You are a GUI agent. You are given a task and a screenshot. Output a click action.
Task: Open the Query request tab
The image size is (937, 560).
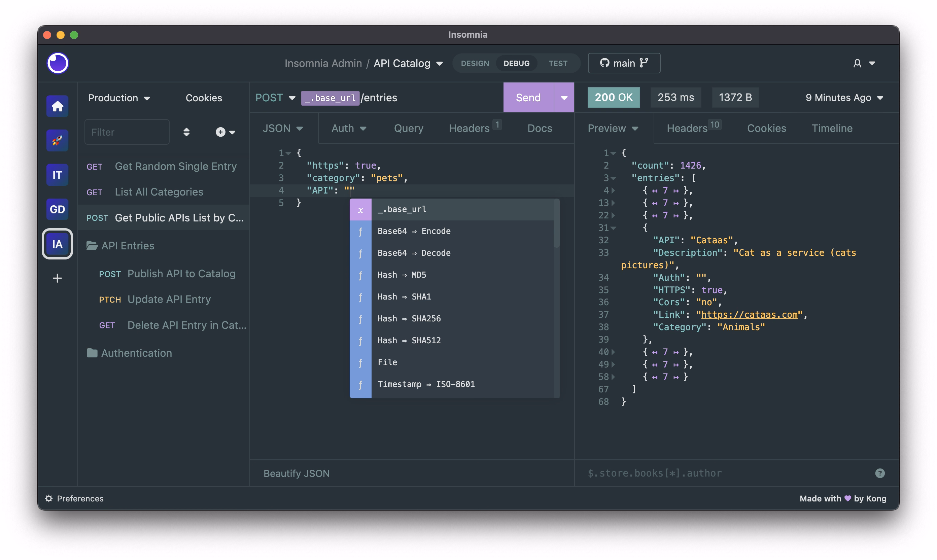[408, 128]
